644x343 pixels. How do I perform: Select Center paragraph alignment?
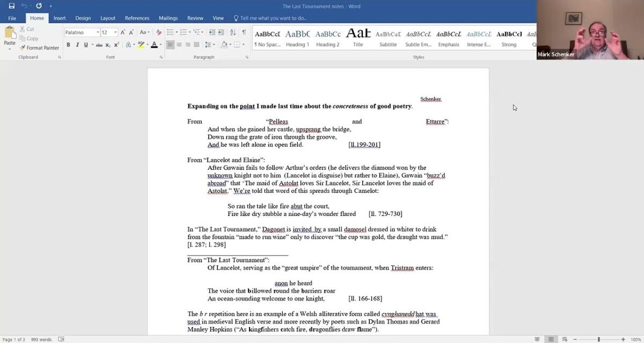pyautogui.click(x=179, y=45)
